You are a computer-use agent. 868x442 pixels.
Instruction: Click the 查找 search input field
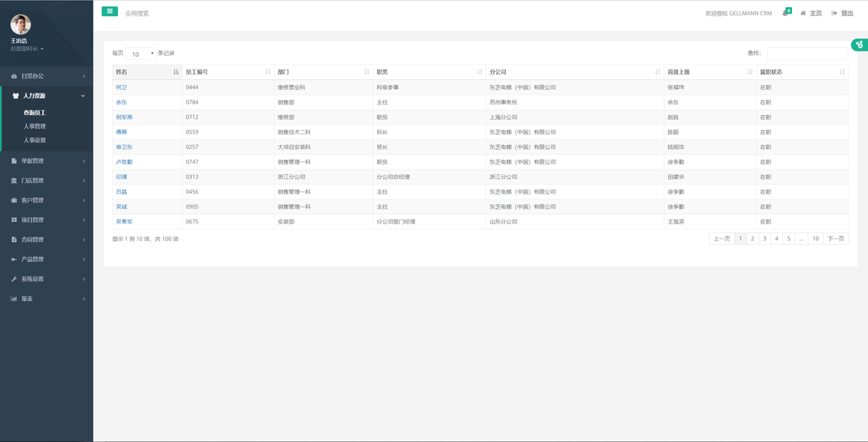[806, 53]
